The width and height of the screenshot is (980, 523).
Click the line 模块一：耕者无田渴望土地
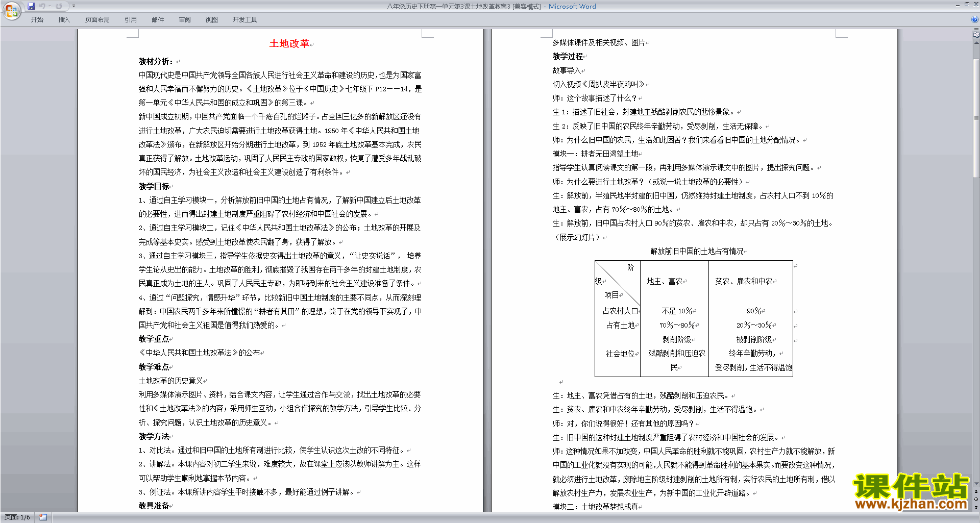click(x=595, y=154)
